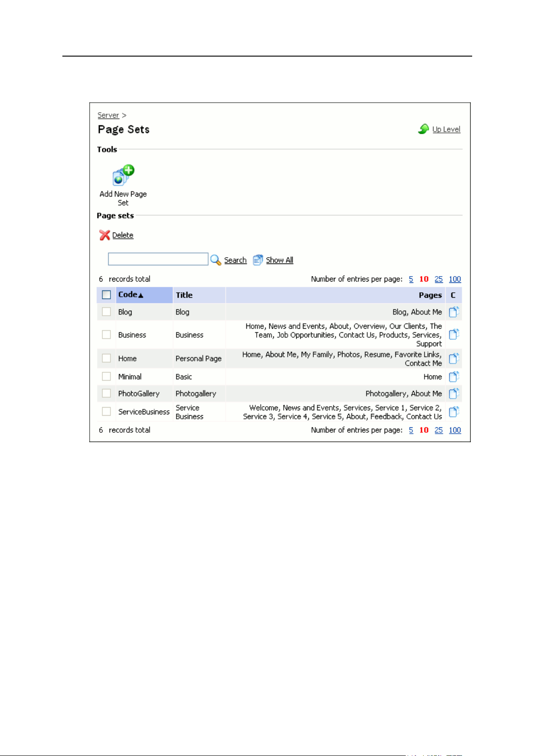The width and height of the screenshot is (535, 756).
Task: Click the C column header
Action: [x=453, y=295]
